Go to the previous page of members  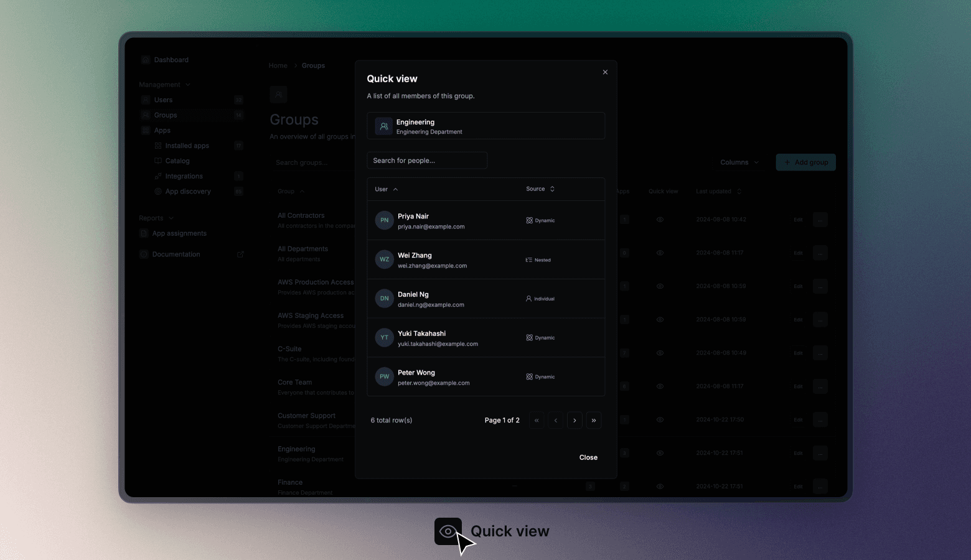click(x=556, y=420)
